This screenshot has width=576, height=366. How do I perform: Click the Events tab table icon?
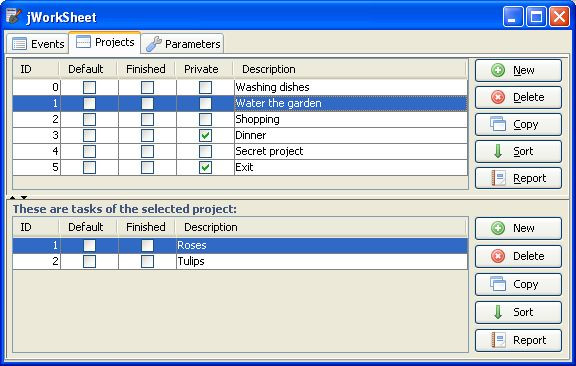[19, 44]
